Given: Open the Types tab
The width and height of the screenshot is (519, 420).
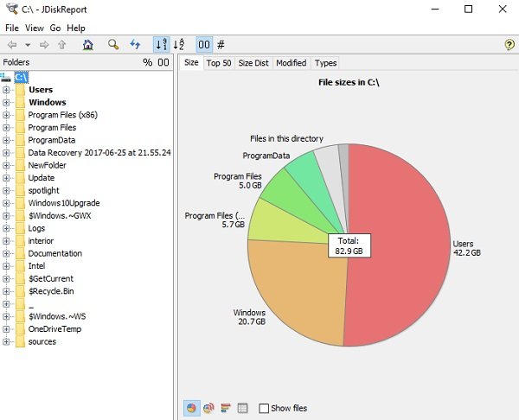Looking at the screenshot, I should (x=326, y=63).
